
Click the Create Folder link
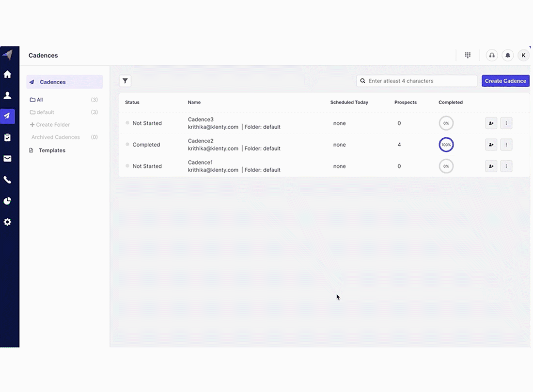(52, 125)
